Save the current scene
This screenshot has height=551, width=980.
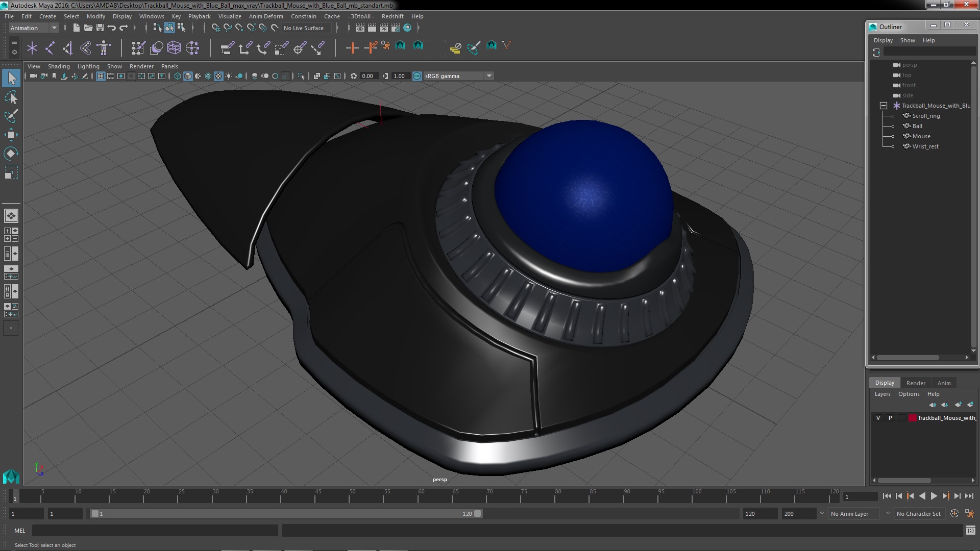coord(100,28)
